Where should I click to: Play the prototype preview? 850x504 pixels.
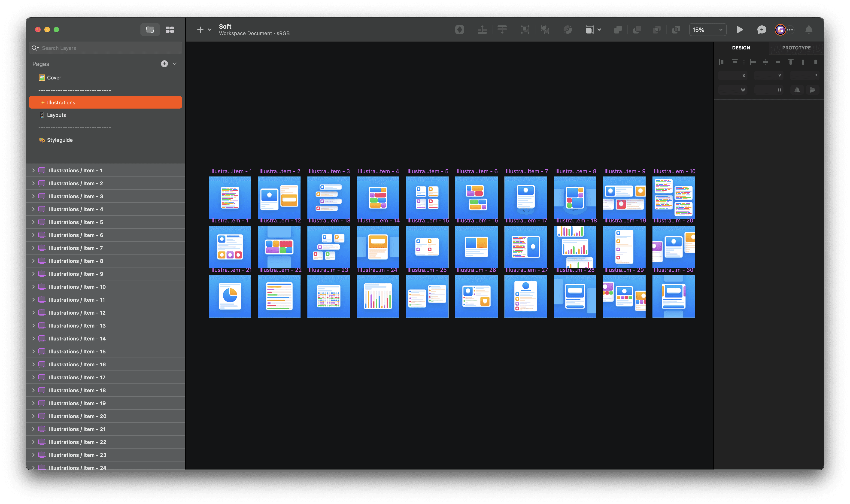point(740,30)
